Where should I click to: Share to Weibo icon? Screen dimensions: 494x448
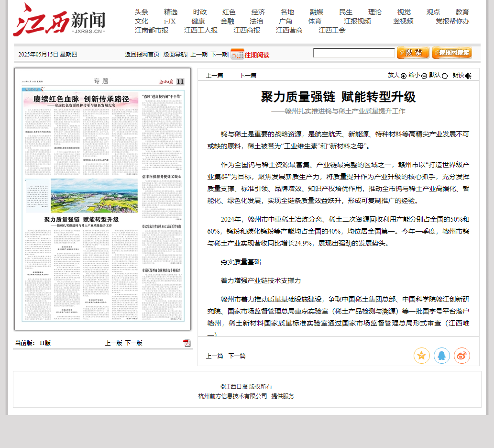pos(462,356)
